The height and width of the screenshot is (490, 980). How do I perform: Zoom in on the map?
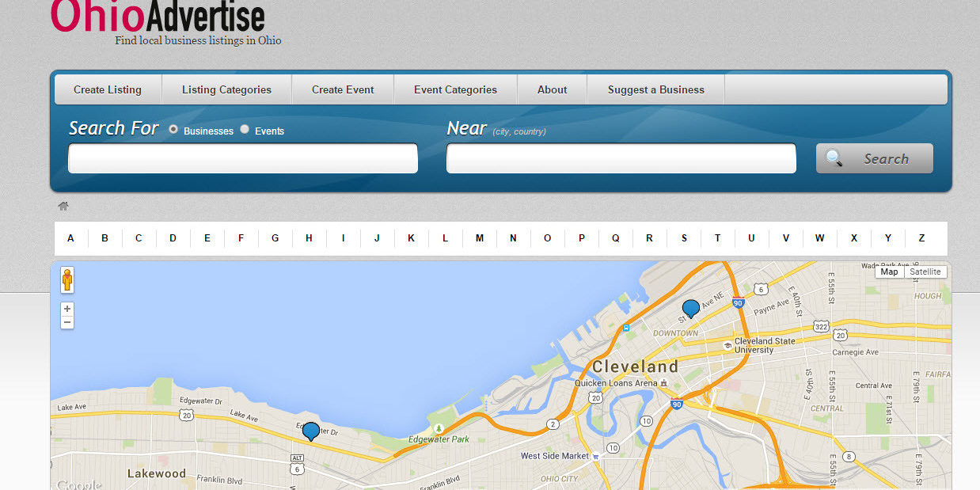(x=67, y=310)
